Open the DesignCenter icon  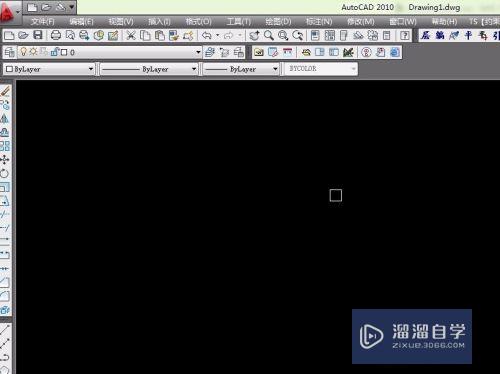click(x=329, y=35)
